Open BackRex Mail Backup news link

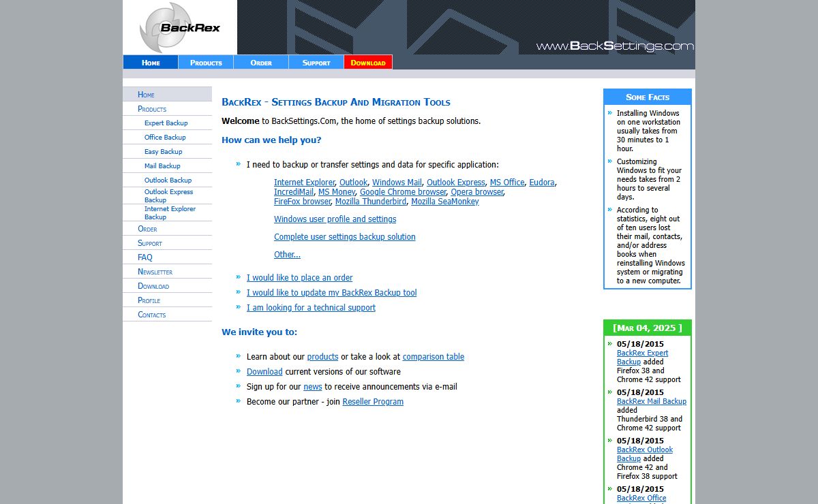click(652, 401)
